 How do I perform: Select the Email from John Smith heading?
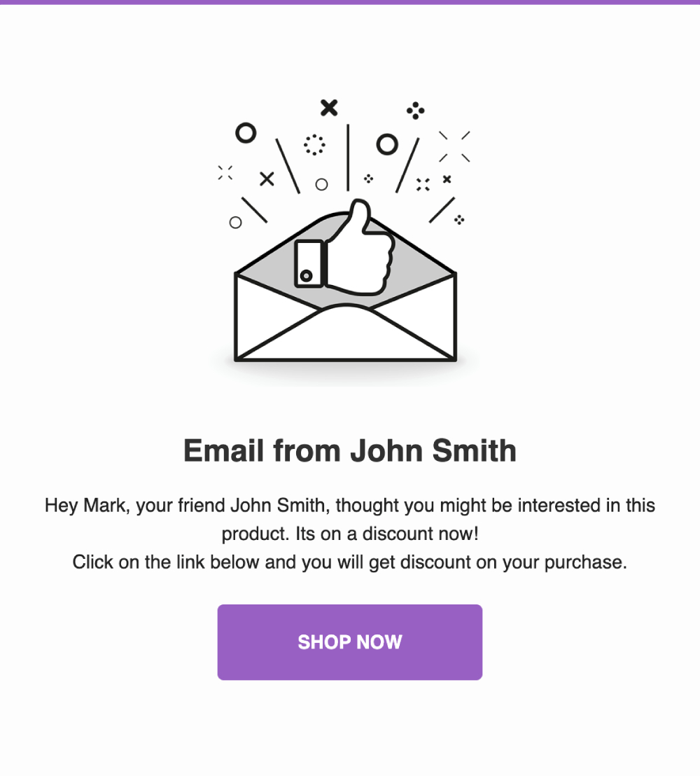pos(349,451)
